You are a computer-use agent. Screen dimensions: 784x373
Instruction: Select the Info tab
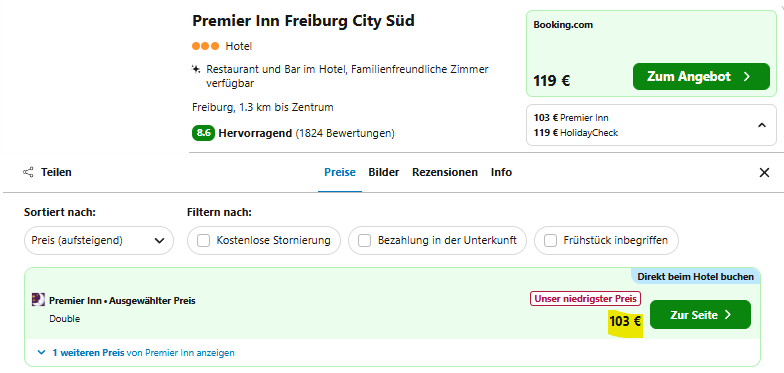[x=502, y=172]
